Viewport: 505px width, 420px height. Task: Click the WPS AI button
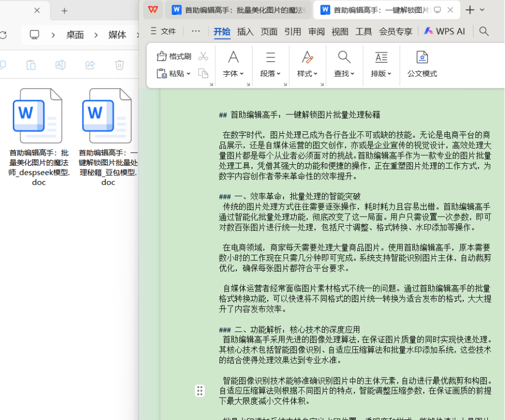click(444, 31)
